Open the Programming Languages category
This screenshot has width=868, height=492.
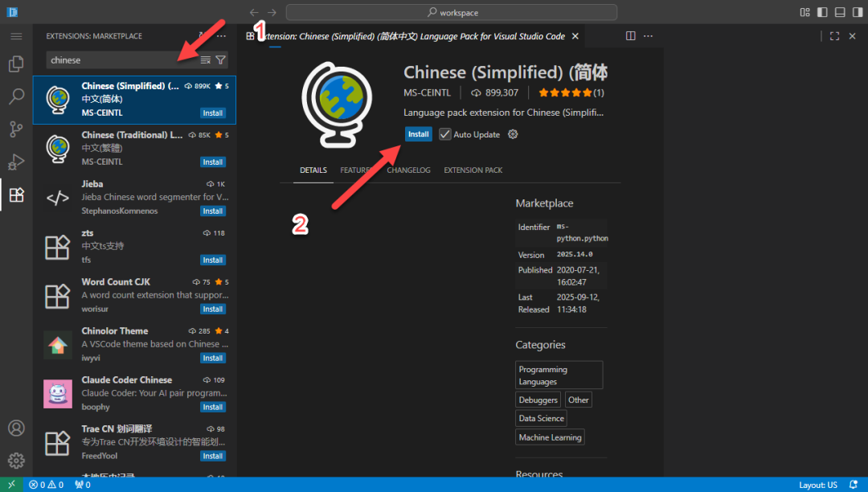[x=559, y=375]
